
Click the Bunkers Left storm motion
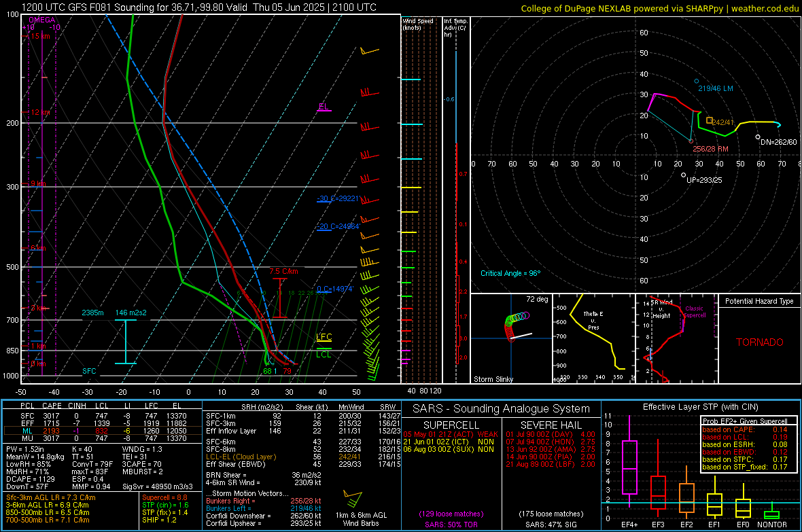coord(264,508)
